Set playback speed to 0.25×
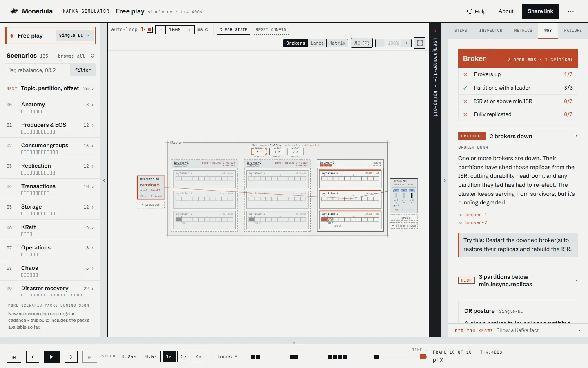This screenshot has height=368, width=588. 129,357
